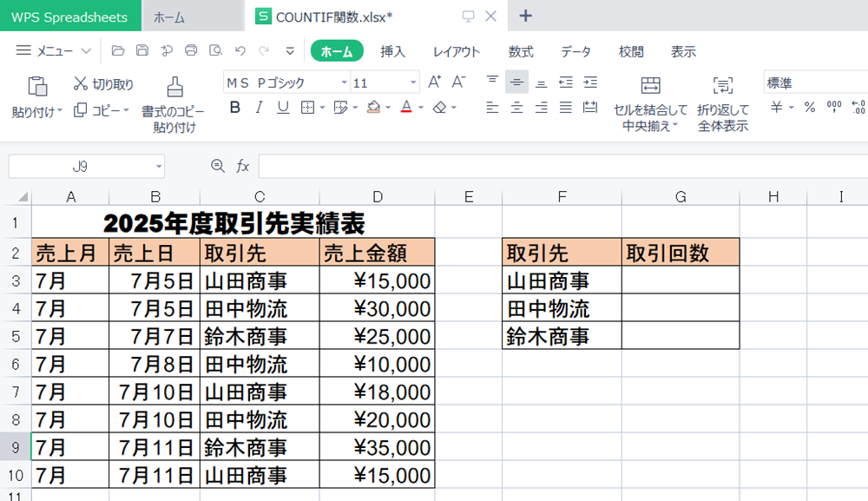Apply percent style icon

click(810, 108)
